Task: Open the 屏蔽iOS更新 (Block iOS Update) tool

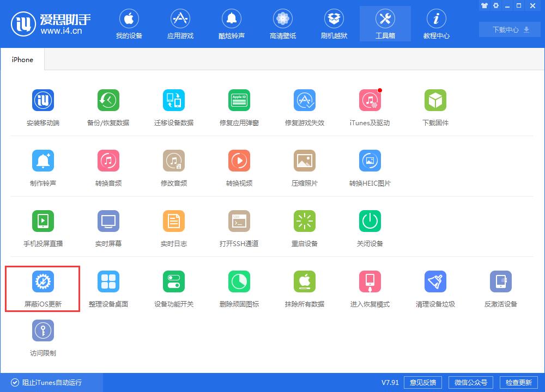Action: pos(43,289)
